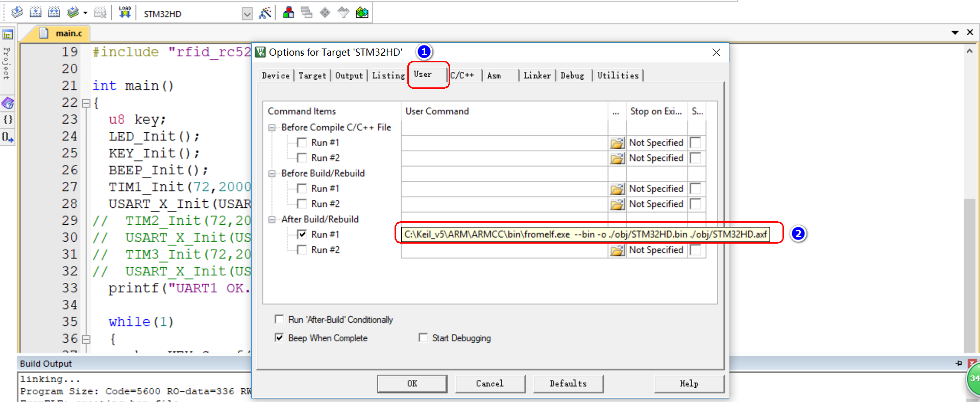The height and width of the screenshot is (402, 980).
Task: Toggle Start Debugging checkbox
Action: tap(423, 338)
